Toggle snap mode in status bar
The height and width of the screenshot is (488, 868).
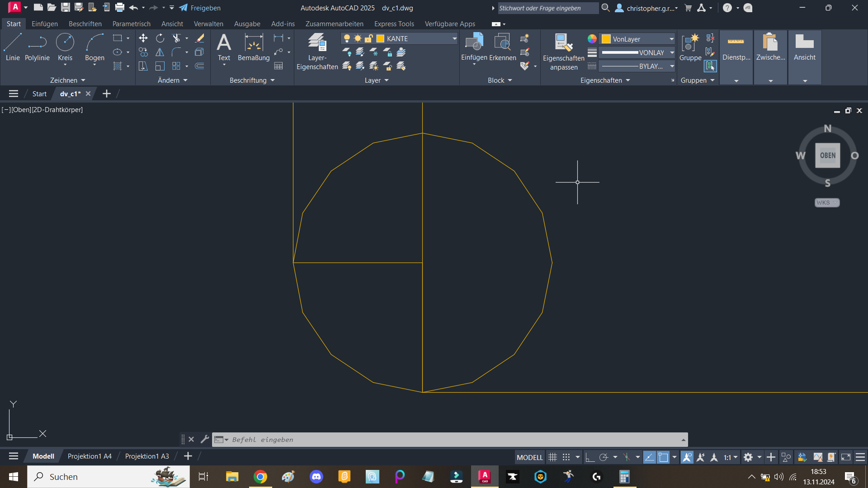[x=566, y=457]
